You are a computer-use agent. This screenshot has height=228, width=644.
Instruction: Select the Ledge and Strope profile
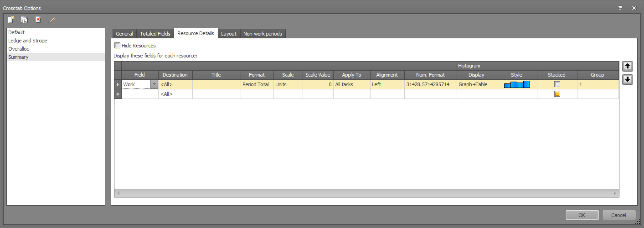(x=28, y=41)
